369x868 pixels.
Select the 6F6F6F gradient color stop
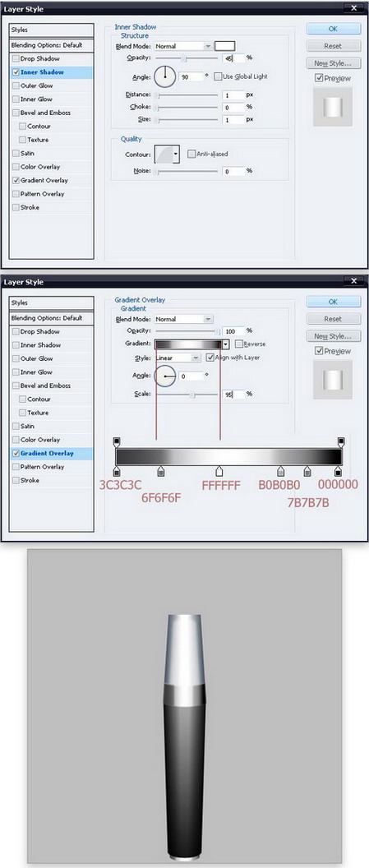(x=161, y=471)
